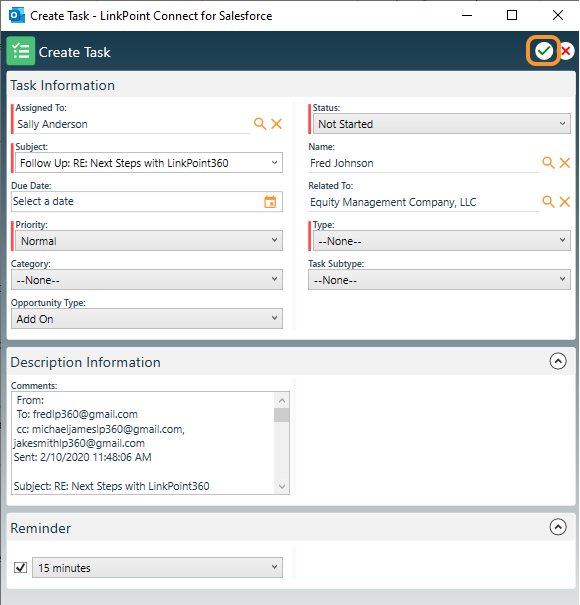Search for Assigned To user
580x605 pixels.
pyautogui.click(x=260, y=124)
